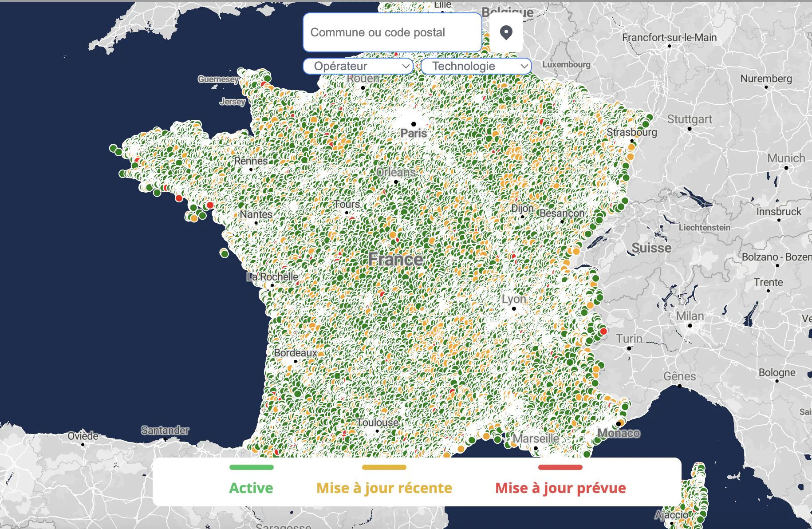Screen dimensions: 812x529
Task: Click the geolocation pin icon button
Action: click(506, 32)
